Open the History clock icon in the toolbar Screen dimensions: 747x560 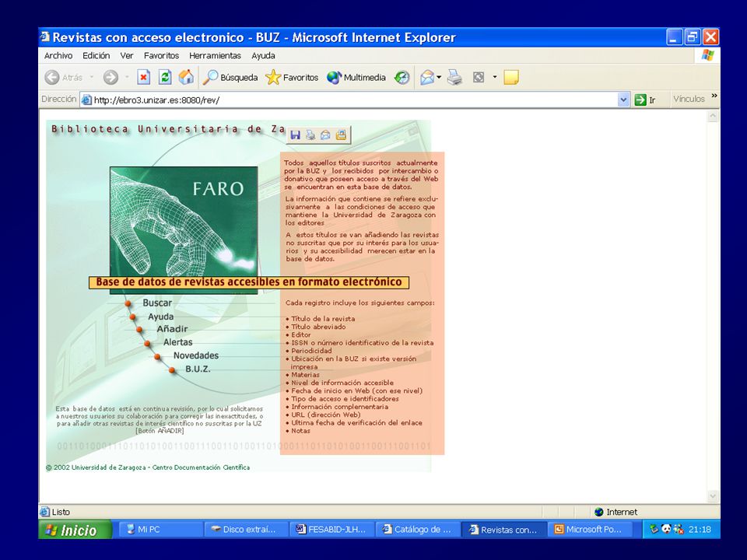(402, 77)
